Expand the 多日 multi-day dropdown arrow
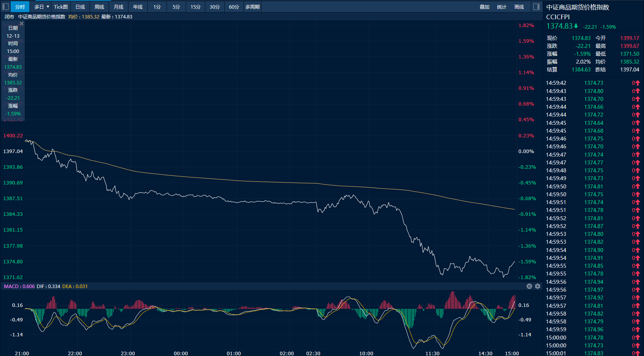The height and width of the screenshot is (356, 644). (x=48, y=7)
